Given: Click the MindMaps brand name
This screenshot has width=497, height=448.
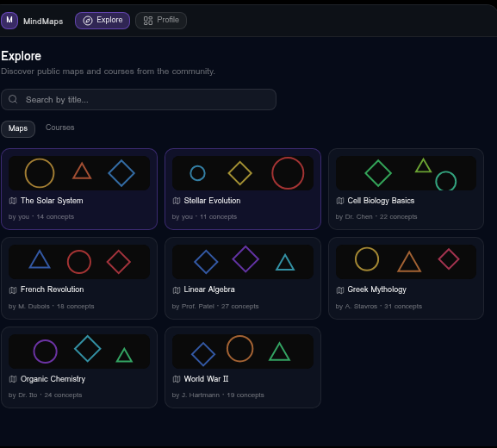Looking at the screenshot, I should pyautogui.click(x=43, y=22).
